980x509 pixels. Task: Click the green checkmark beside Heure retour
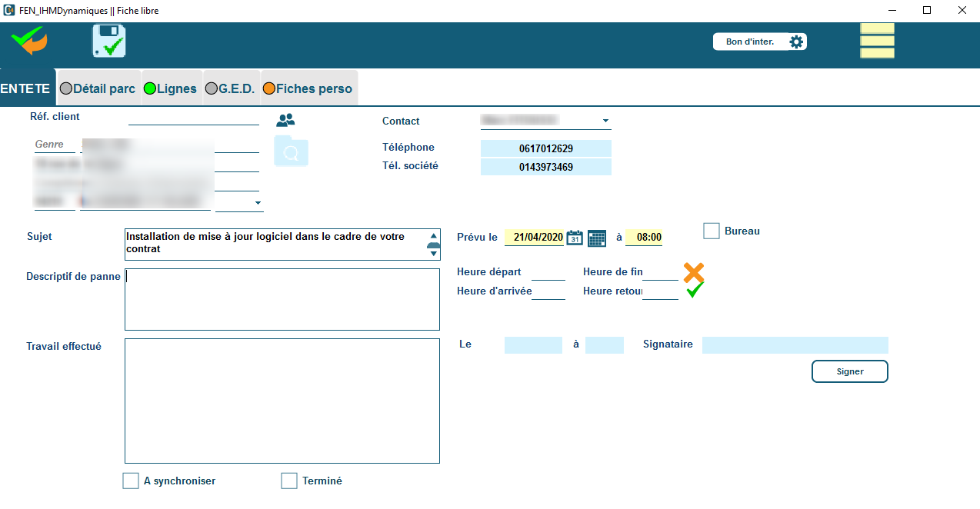coord(695,290)
